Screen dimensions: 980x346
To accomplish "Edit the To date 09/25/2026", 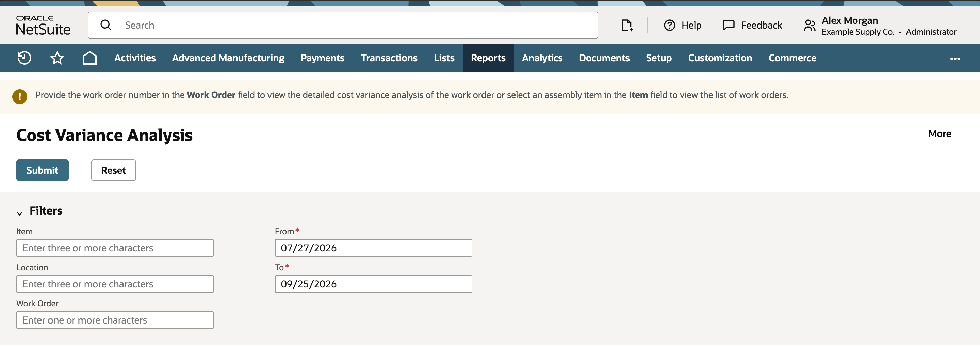I will (x=373, y=284).
